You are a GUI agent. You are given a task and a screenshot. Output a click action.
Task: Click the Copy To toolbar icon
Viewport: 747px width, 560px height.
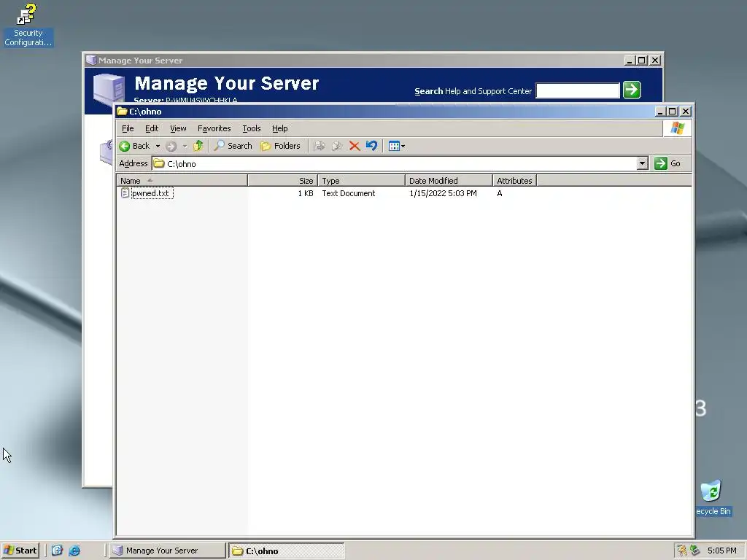(x=337, y=146)
